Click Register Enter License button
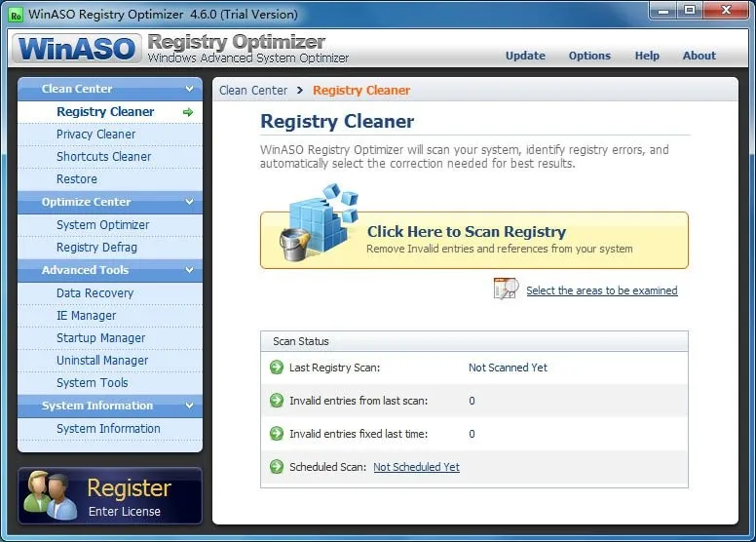Screen dimensions: 756x542 (x=110, y=495)
